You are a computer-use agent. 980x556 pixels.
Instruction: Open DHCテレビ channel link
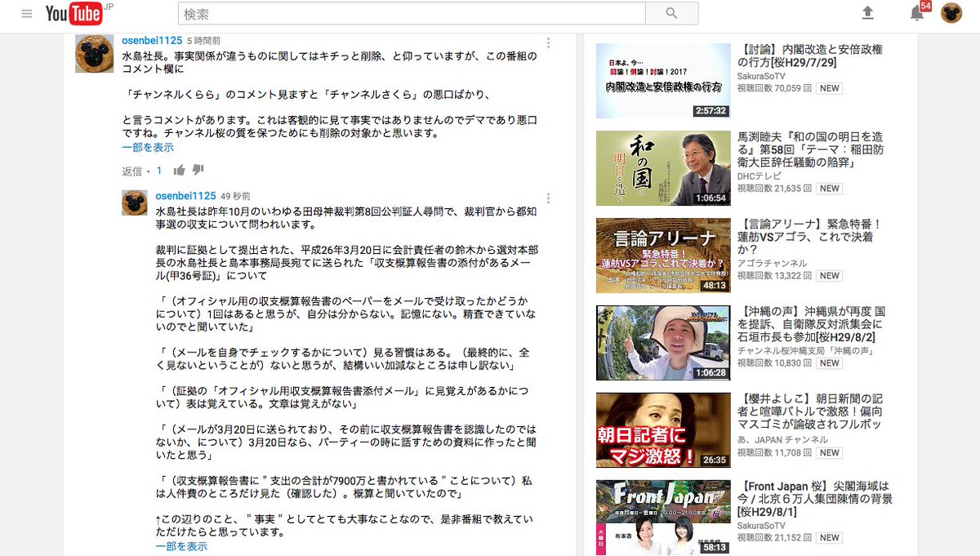759,176
